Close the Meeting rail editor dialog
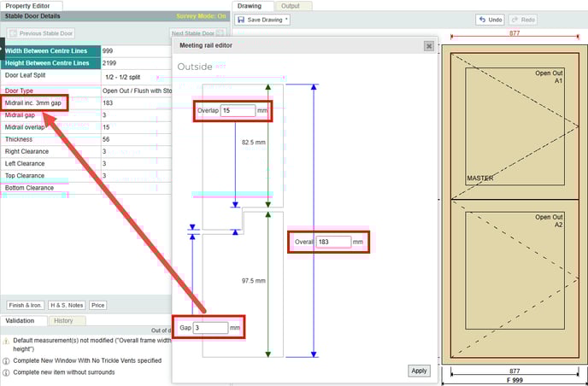Viewport: 588px width, 386px height. [x=428, y=46]
